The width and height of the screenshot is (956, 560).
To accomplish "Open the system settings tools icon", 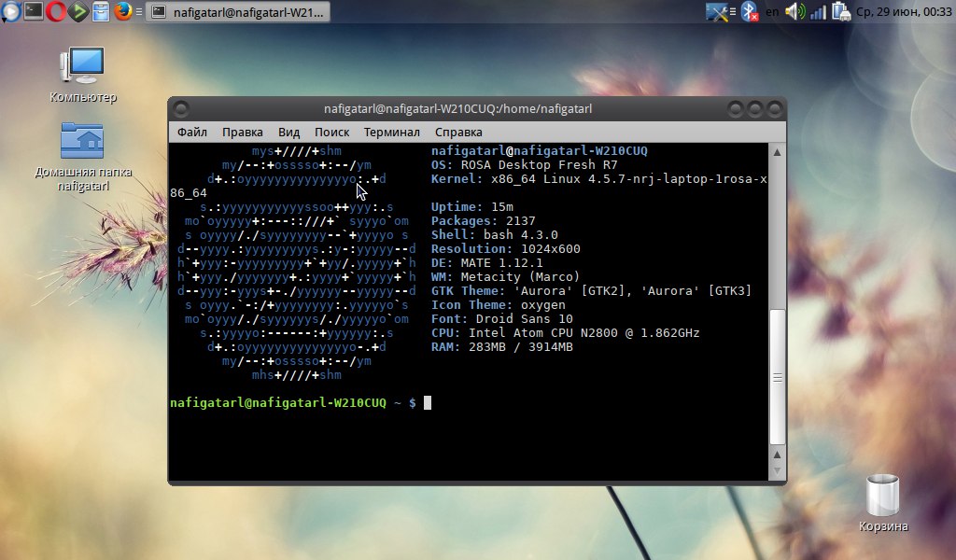I will coord(718,11).
